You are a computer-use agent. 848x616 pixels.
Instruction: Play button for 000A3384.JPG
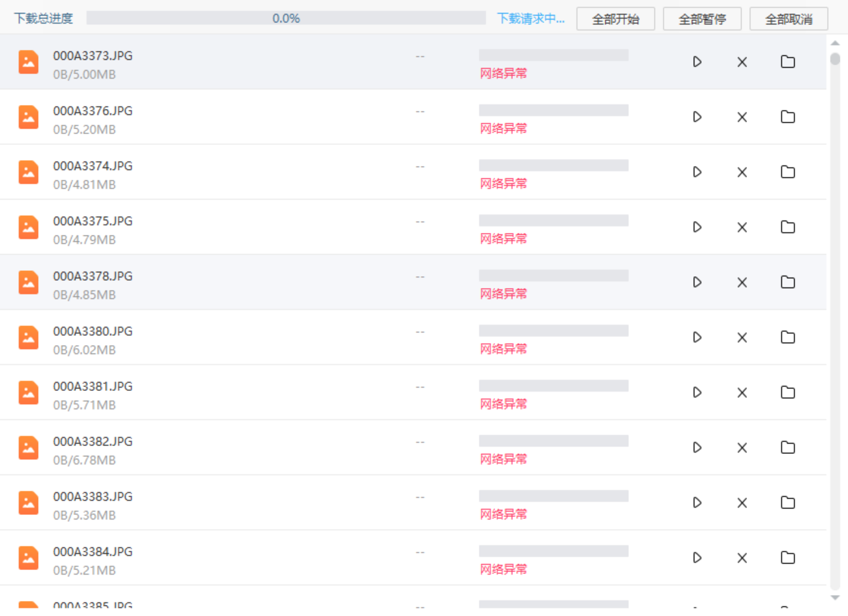tap(697, 558)
